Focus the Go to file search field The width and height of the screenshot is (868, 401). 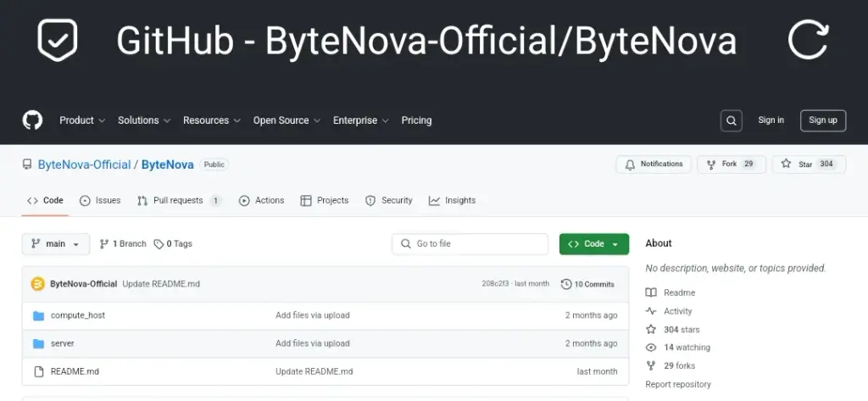470,244
